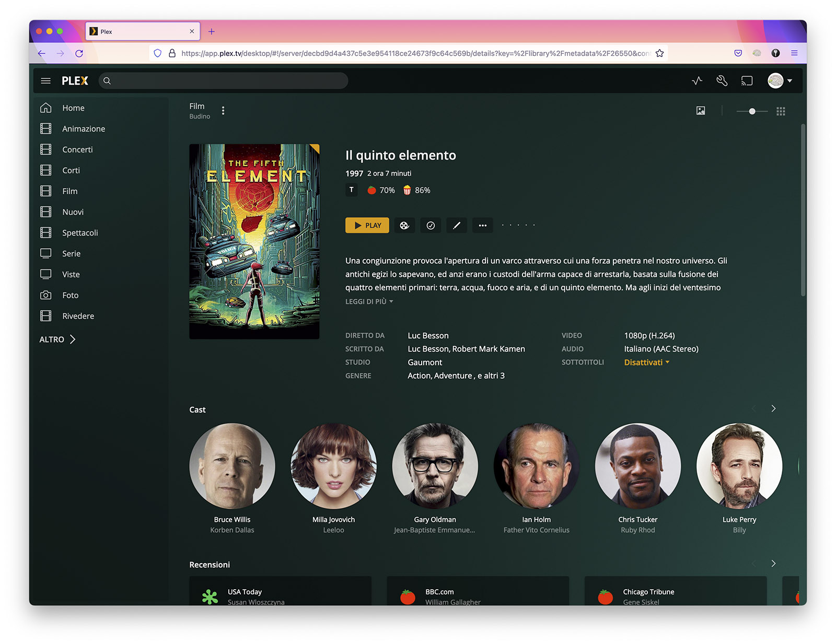Viewport: 836px width, 644px height.
Task: Click the T content rating badge
Action: click(352, 190)
